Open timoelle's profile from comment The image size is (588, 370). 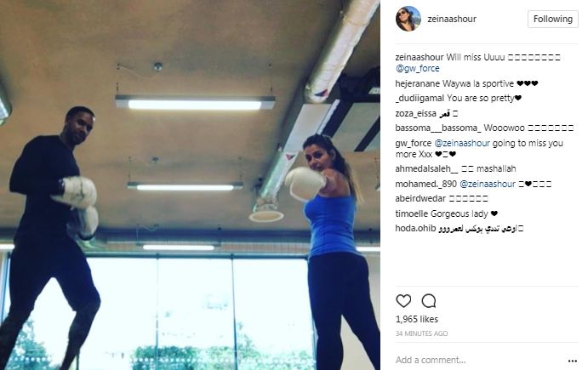click(x=411, y=213)
